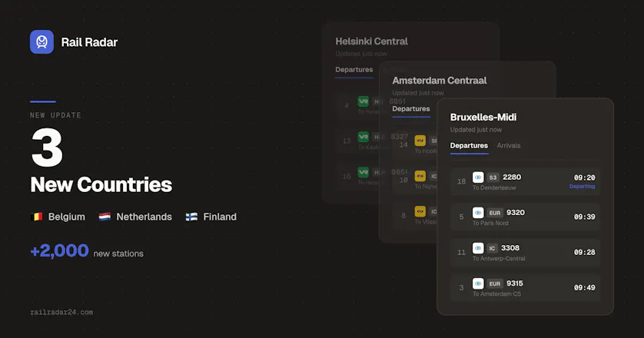Select Departures tab in Amsterdam Centraal card
This screenshot has height=338, width=644.
(411, 109)
